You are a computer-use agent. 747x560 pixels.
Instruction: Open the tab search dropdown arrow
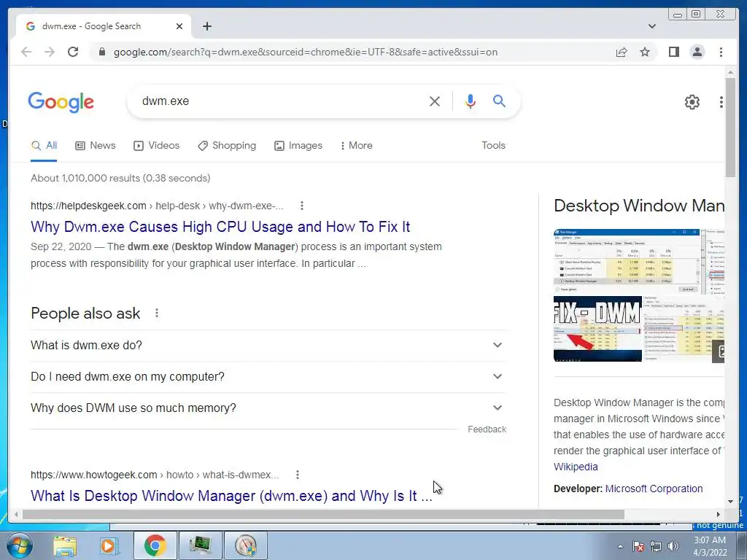click(x=651, y=26)
